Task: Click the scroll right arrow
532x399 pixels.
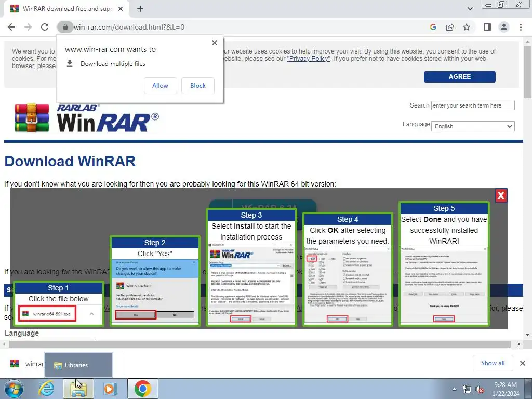Action: (x=518, y=344)
